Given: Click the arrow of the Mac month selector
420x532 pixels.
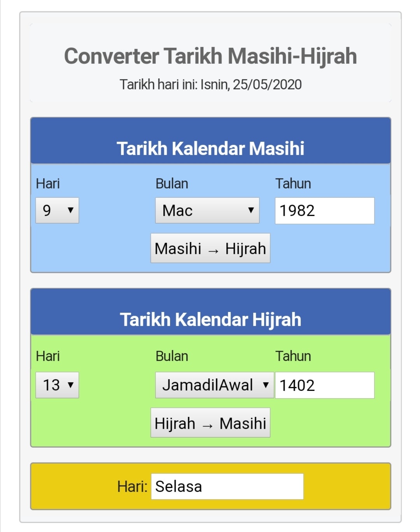Looking at the screenshot, I should point(251,210).
